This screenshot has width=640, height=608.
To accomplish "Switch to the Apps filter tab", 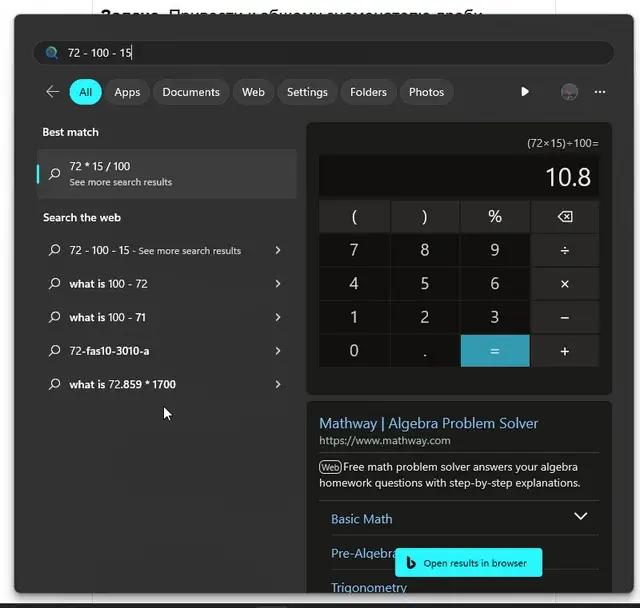I will click(127, 92).
